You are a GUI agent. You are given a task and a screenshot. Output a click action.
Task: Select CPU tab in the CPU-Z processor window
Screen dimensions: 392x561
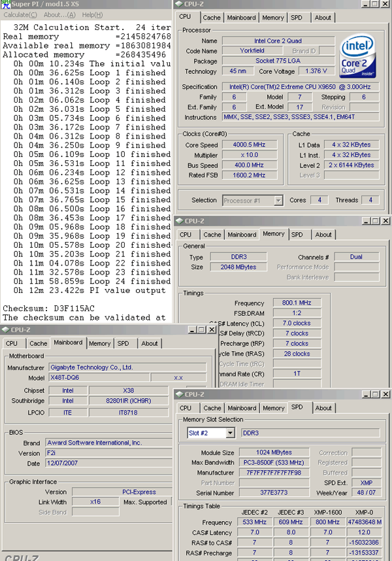(x=185, y=17)
